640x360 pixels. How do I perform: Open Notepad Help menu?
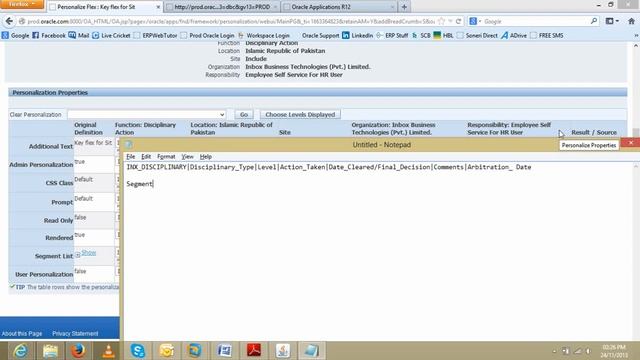click(206, 157)
